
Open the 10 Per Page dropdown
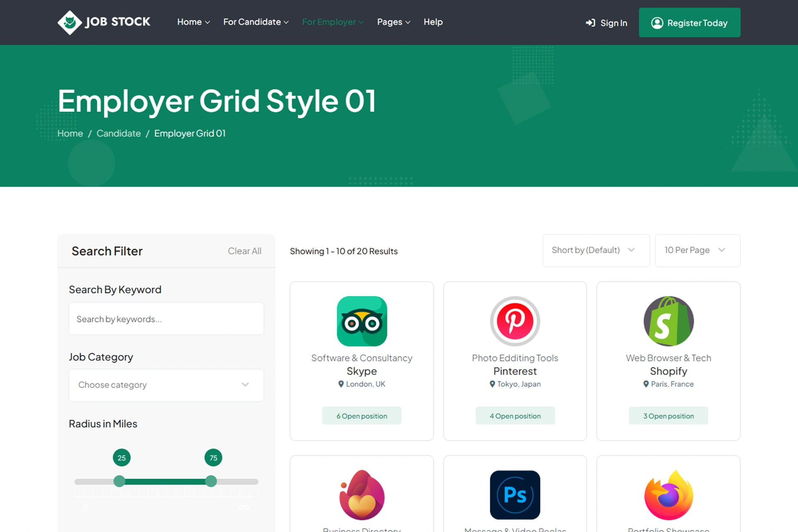[697, 250]
